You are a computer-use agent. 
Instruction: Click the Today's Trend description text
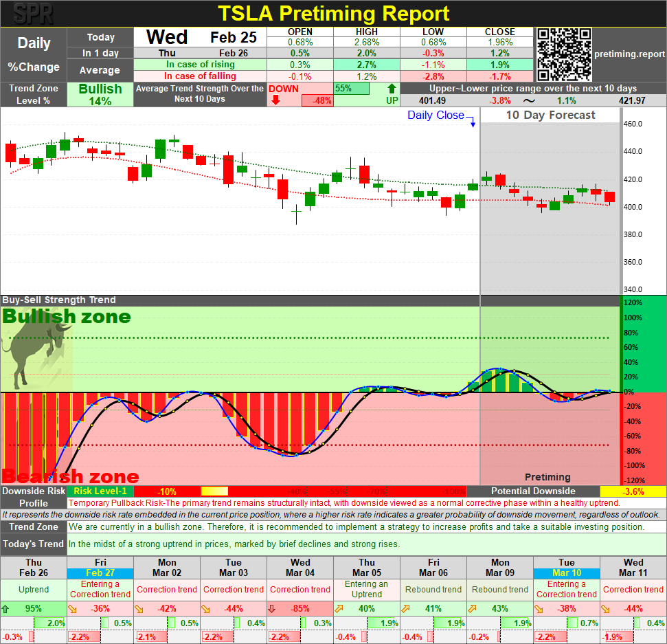234,544
